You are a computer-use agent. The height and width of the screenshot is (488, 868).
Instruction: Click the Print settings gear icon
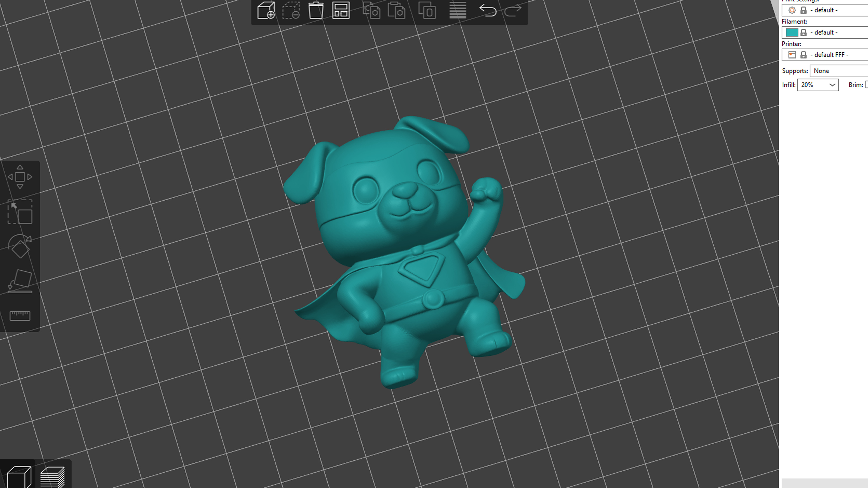pos(792,10)
